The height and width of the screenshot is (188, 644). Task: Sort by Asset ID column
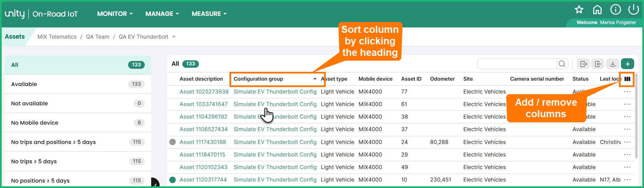(411, 79)
